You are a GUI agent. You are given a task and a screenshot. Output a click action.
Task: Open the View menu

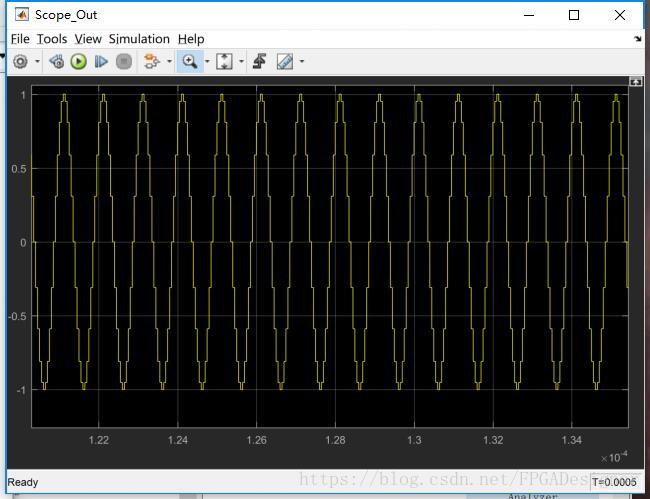tap(88, 39)
